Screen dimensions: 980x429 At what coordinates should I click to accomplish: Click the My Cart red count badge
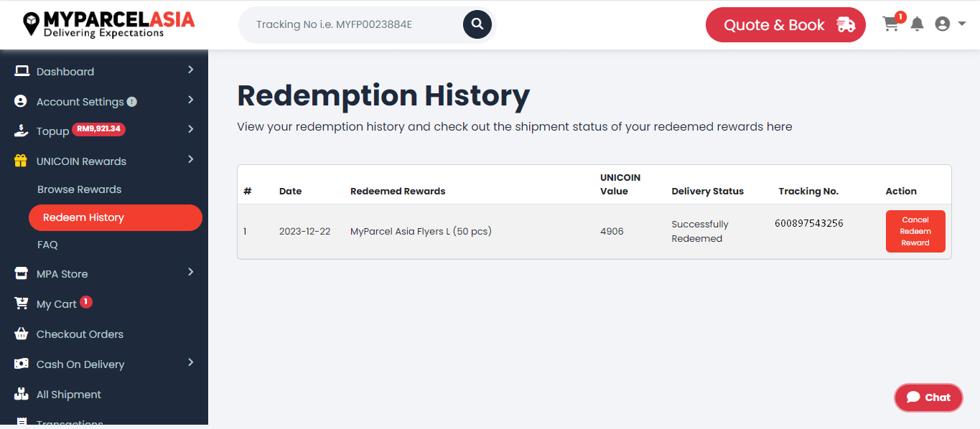[86, 302]
